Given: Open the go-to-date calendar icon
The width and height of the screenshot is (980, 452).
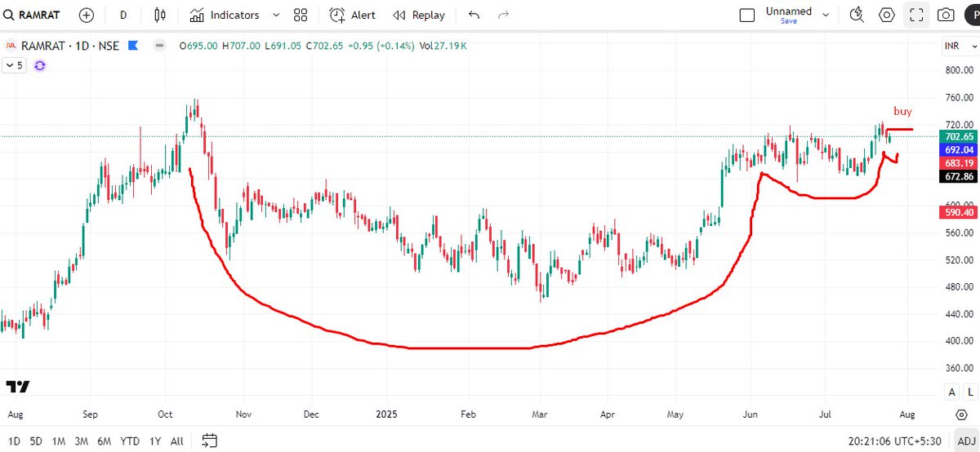Looking at the screenshot, I should coord(210,440).
